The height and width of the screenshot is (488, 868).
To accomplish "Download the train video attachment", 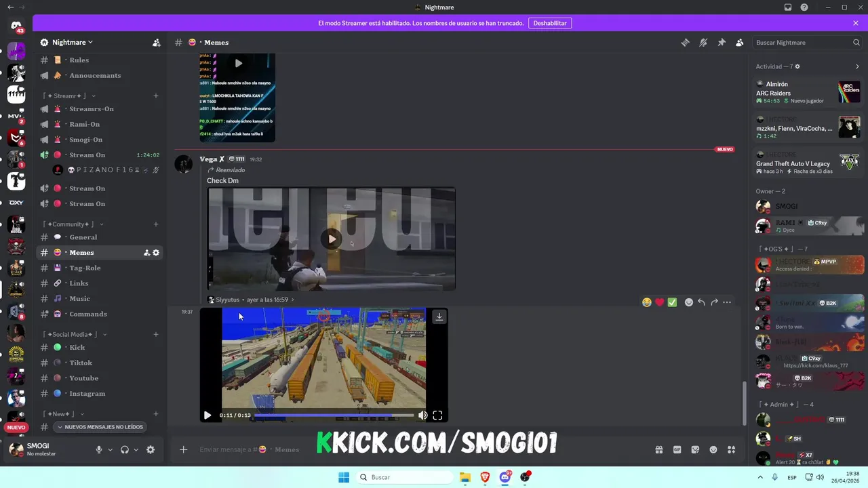I will point(439,317).
